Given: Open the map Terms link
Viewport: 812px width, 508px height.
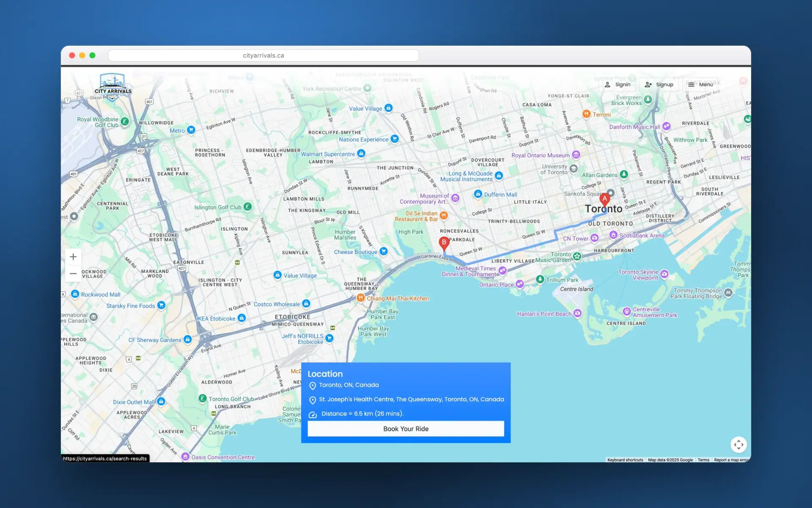Looking at the screenshot, I should click(x=703, y=460).
